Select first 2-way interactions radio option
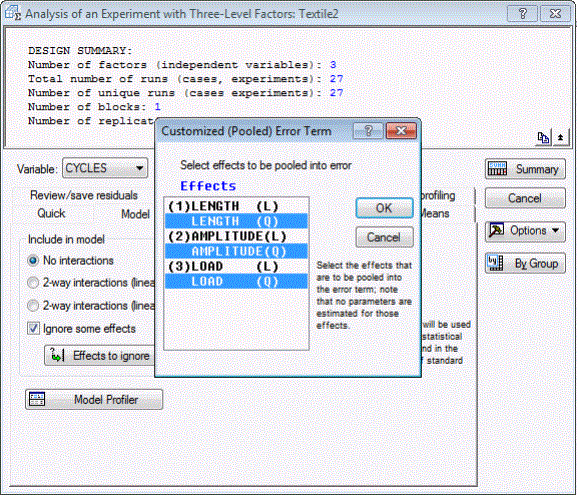The height and width of the screenshot is (495, 577). click(x=33, y=283)
